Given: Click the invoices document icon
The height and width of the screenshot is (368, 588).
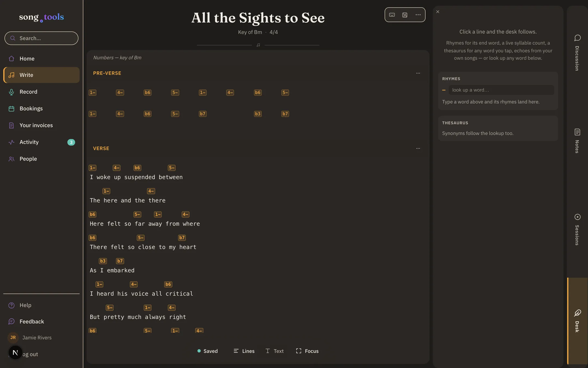Looking at the screenshot, I should click(11, 125).
